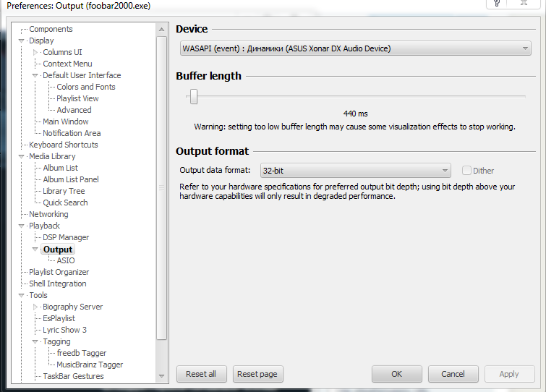Image resolution: width=546 pixels, height=392 pixels.
Task: Open the Album List Panel page
Action: pos(71,179)
